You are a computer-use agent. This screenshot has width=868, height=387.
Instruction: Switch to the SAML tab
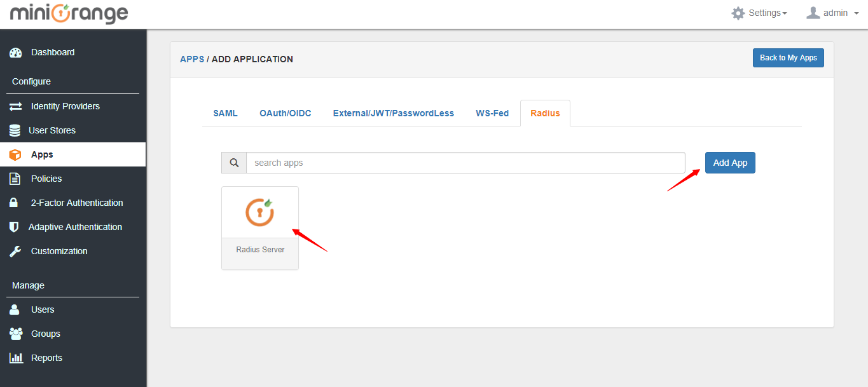225,113
